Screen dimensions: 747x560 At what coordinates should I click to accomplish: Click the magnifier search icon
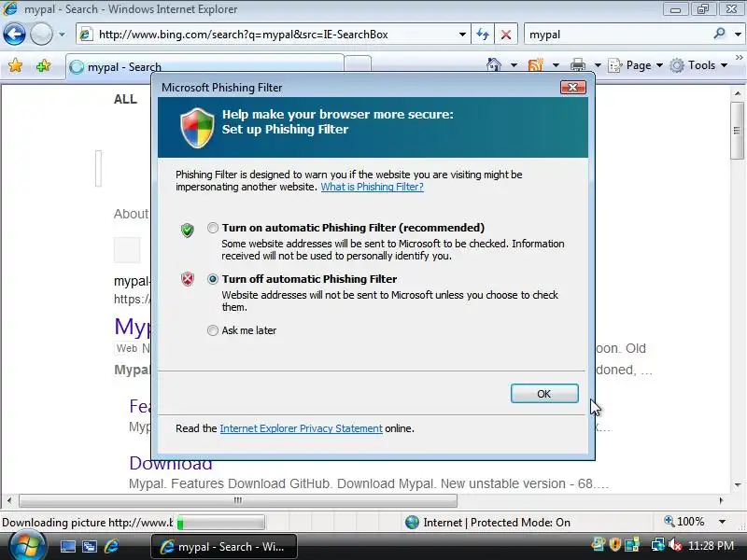719,34
